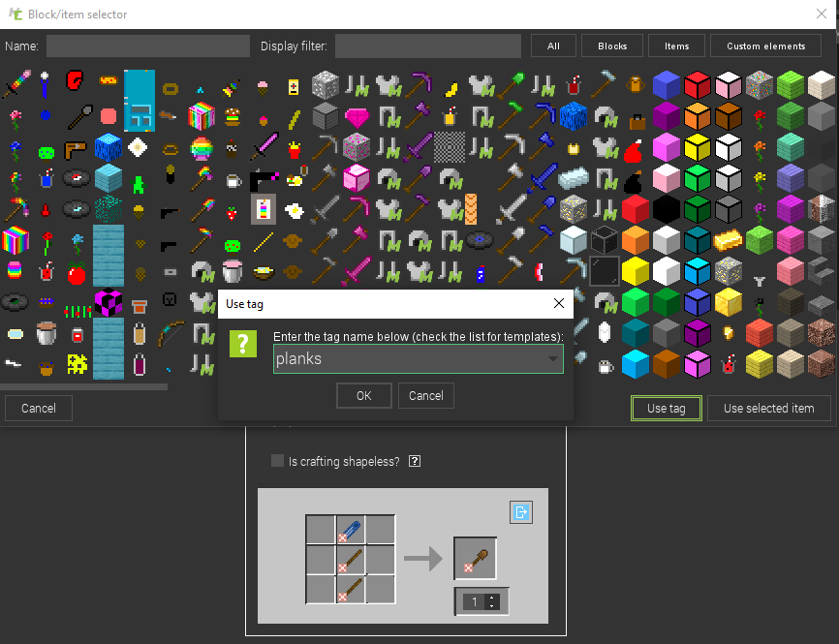Click the export recipe icon
The image size is (839, 644).
coord(521,512)
